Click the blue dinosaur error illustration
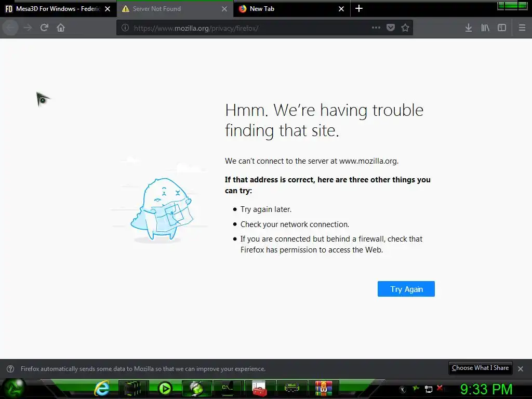 coord(162,209)
